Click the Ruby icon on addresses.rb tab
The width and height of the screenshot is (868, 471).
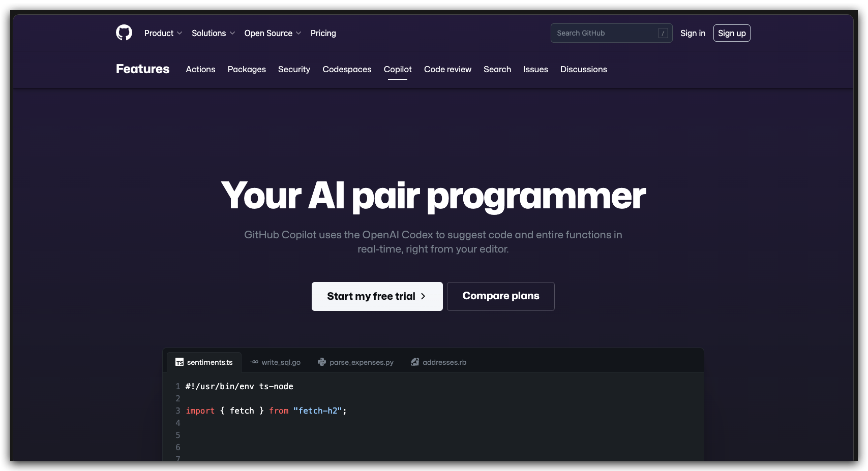tap(415, 362)
